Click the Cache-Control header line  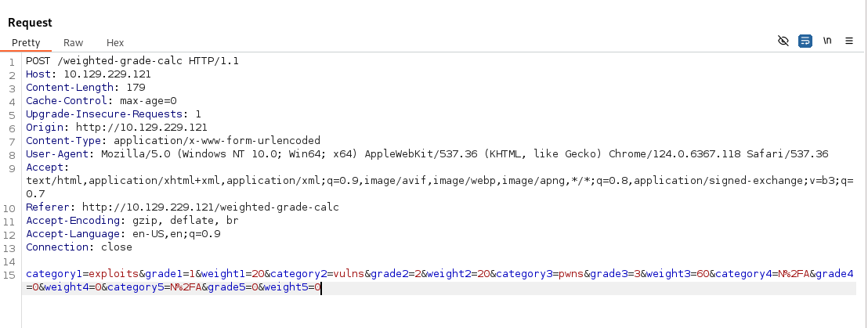click(x=101, y=101)
